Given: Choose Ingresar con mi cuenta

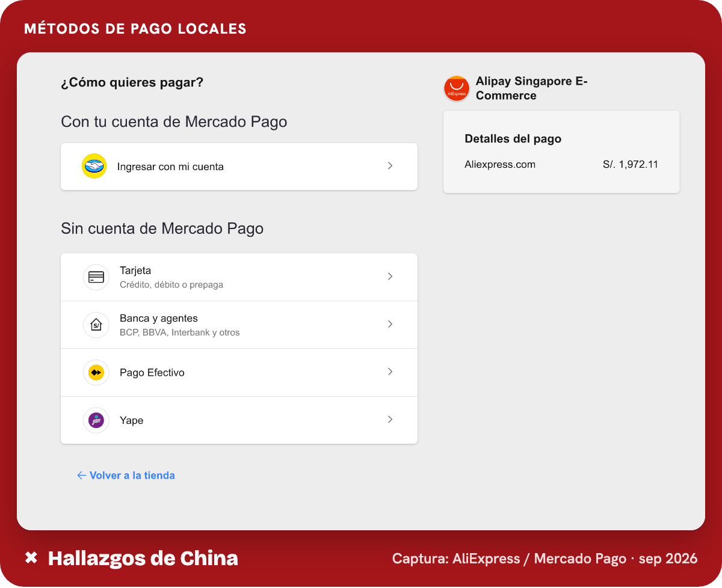Looking at the screenshot, I should [x=239, y=167].
